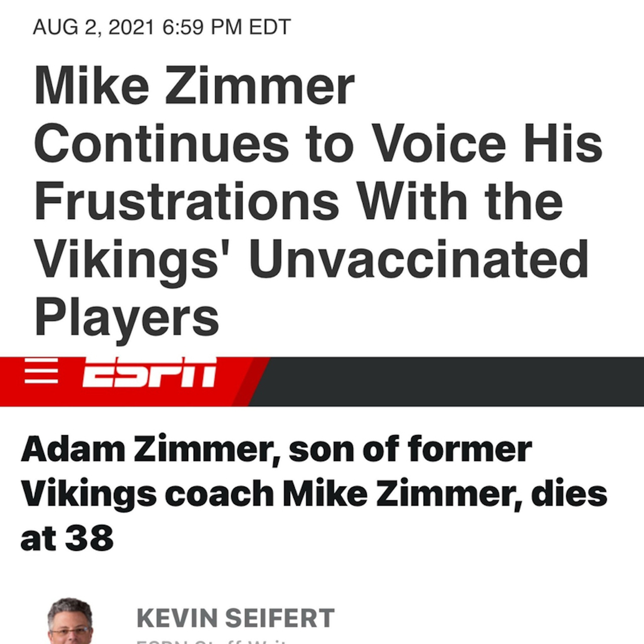Click the ESPN logo
Image resolution: width=644 pixels, height=644 pixels.
(x=149, y=372)
